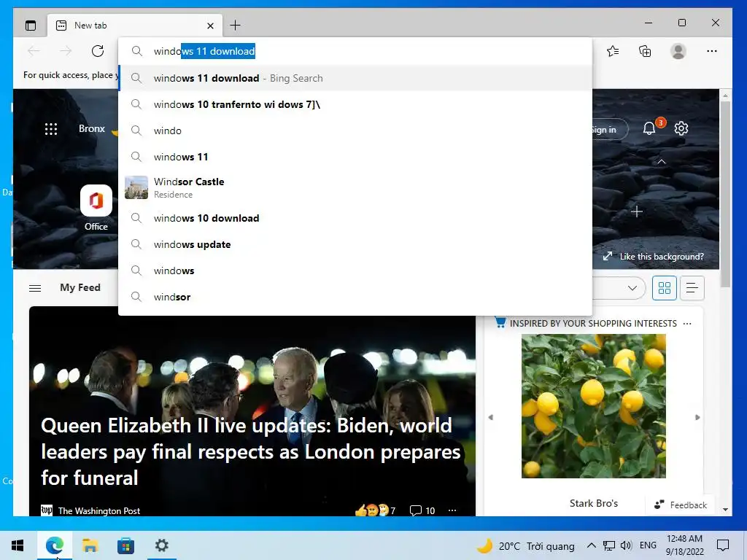This screenshot has height=560, width=747.
Task: Select suggestion windows 11 download Bing Search
Action: 355,78
